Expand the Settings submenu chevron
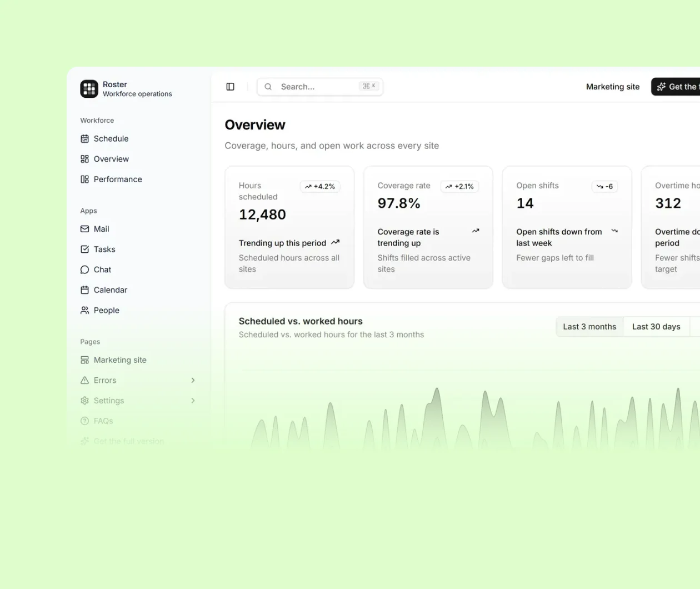Image resolution: width=700 pixels, height=589 pixels. 193,401
